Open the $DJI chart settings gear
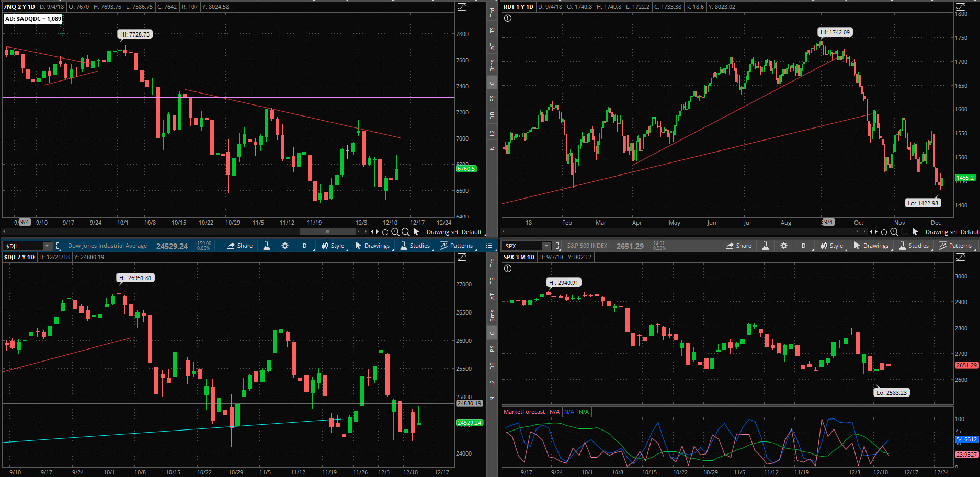The height and width of the screenshot is (477, 980). [x=285, y=246]
